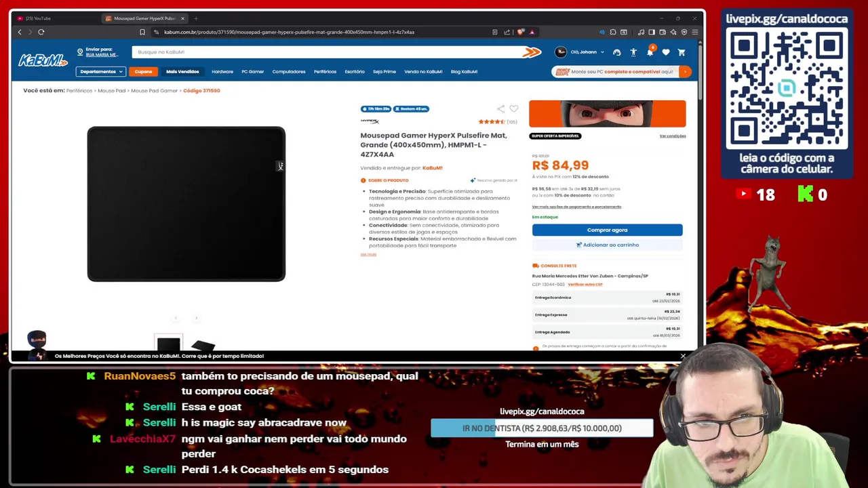The image size is (868, 488).
Task: Click the Mouse Pad breadcrumb link
Action: 112,91
